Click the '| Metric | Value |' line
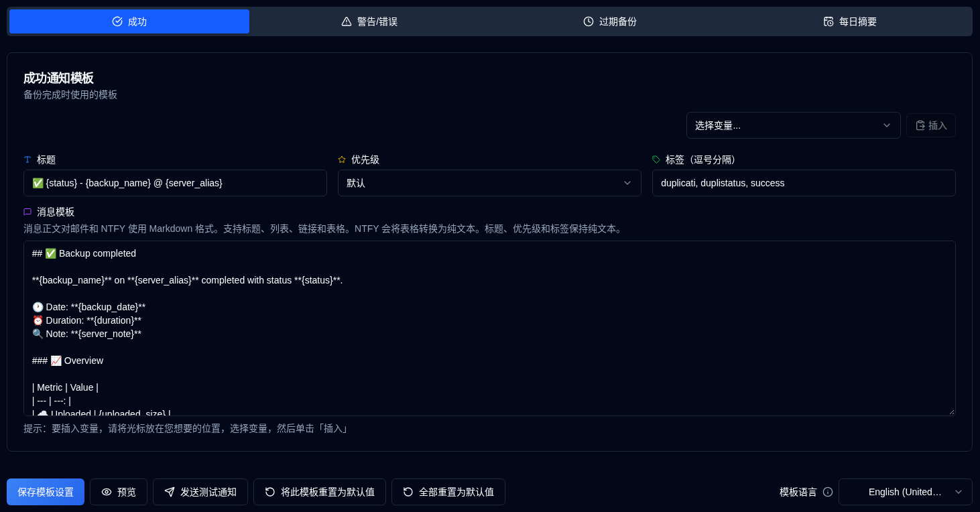This screenshot has height=512, width=980. click(65, 387)
